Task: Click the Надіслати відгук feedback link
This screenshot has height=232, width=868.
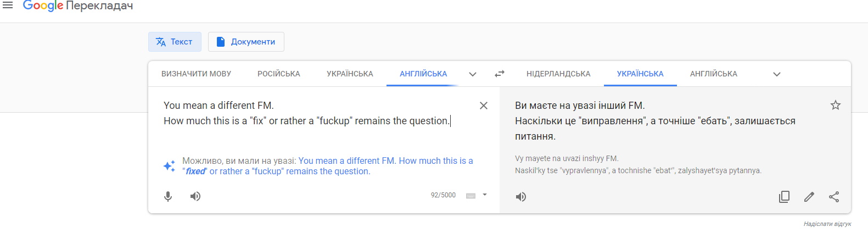Action: click(x=827, y=224)
